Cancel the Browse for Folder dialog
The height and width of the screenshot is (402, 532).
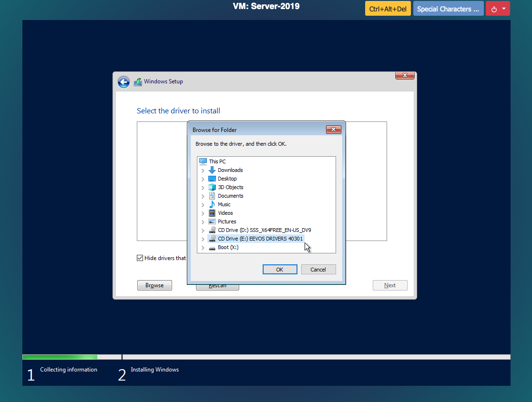pyautogui.click(x=318, y=270)
